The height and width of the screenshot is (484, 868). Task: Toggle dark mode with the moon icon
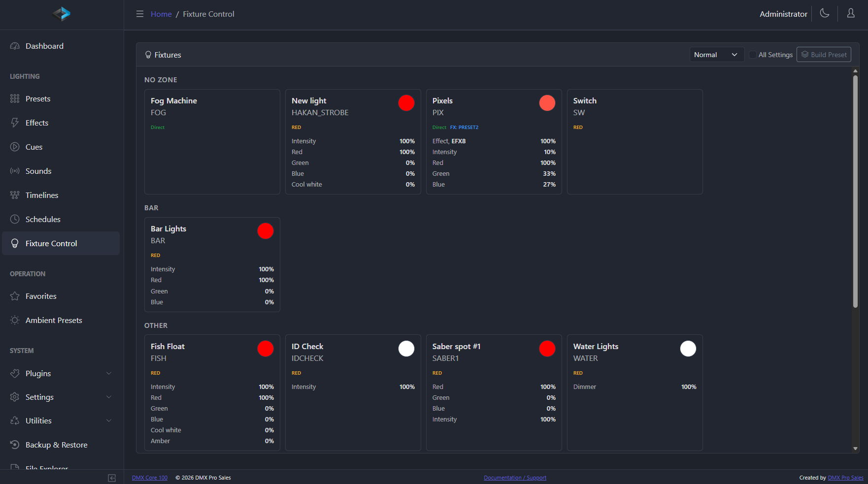[825, 13]
